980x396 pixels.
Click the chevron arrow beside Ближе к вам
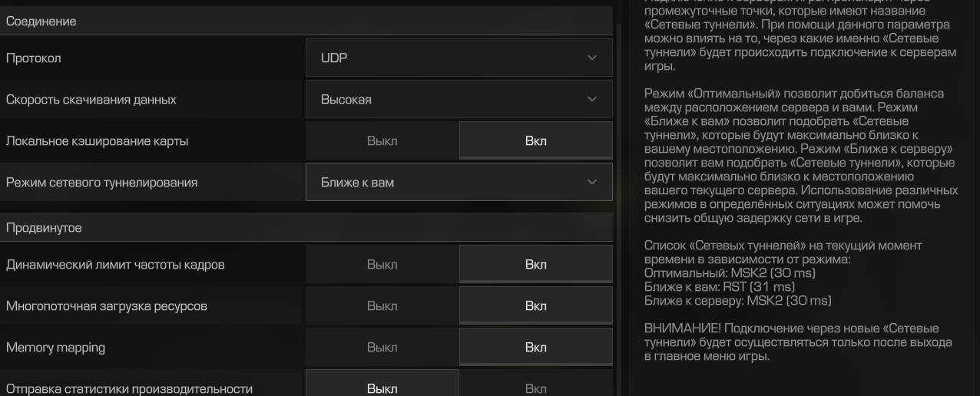coord(591,183)
